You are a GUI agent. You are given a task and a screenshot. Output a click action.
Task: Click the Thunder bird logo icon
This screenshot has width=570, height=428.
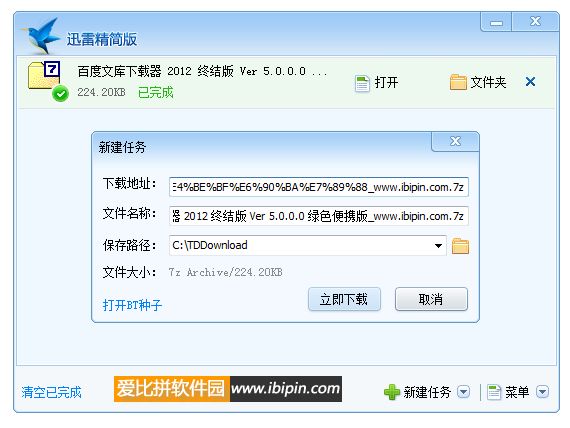[41, 36]
